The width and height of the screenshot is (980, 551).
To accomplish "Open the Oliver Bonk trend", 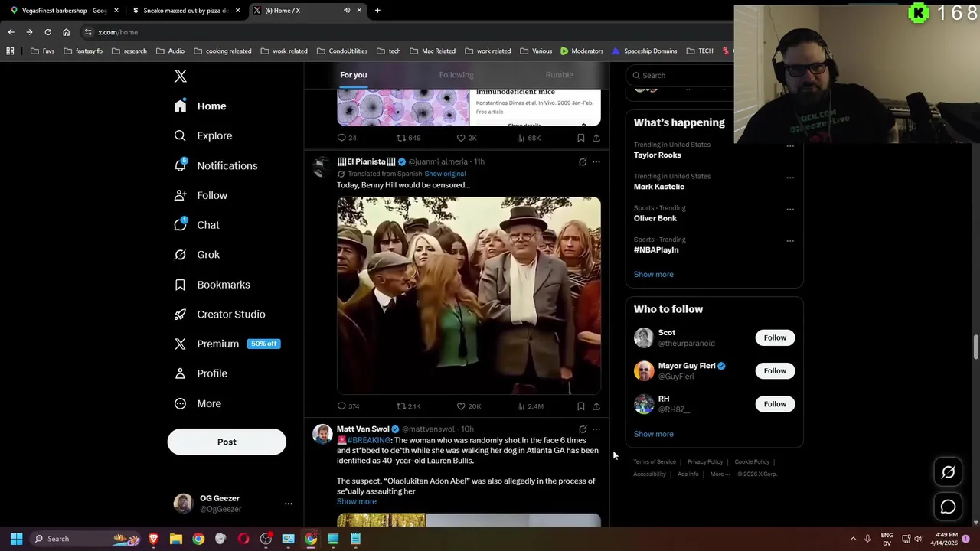I will click(x=655, y=218).
